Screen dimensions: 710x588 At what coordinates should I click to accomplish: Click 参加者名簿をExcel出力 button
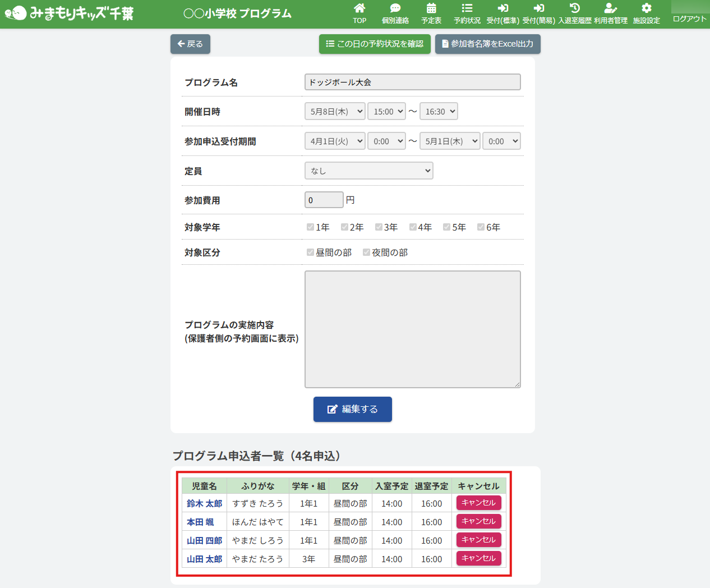click(487, 44)
